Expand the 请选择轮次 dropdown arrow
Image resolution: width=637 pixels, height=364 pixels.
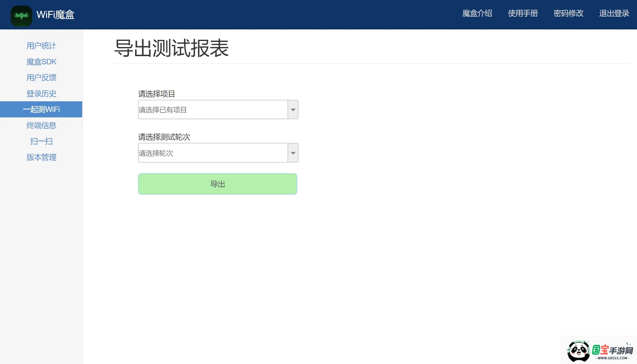[293, 153]
